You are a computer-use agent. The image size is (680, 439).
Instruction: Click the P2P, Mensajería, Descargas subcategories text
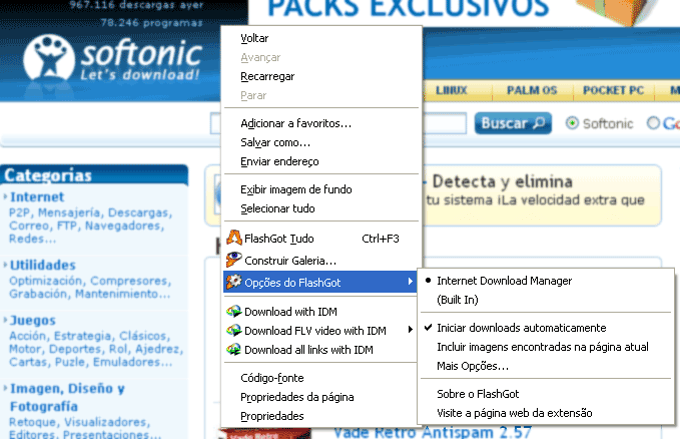click(90, 226)
